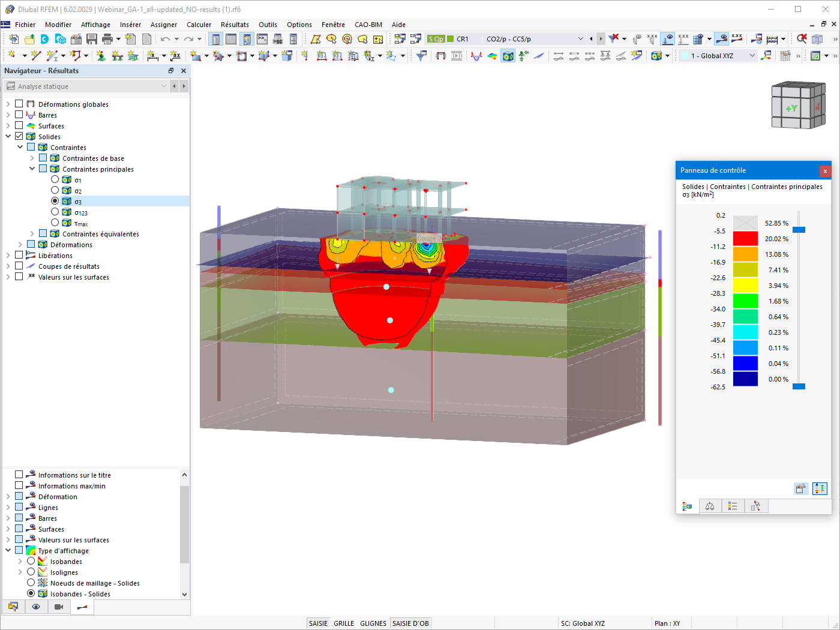Close the Panneau de contrôle panel
This screenshot has width=840, height=630.
825,171
